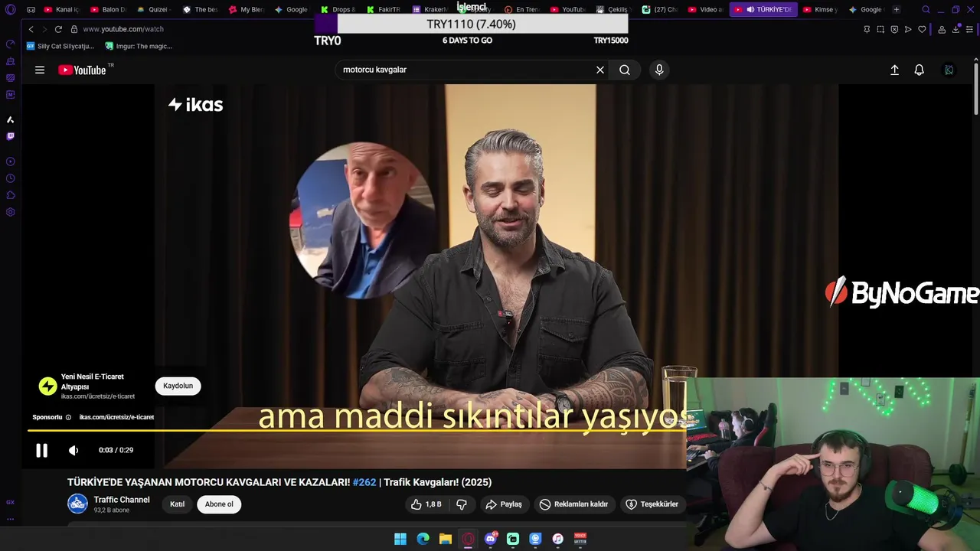Switch to the My Bler browser tab
The height and width of the screenshot is (551, 980).
click(x=247, y=10)
